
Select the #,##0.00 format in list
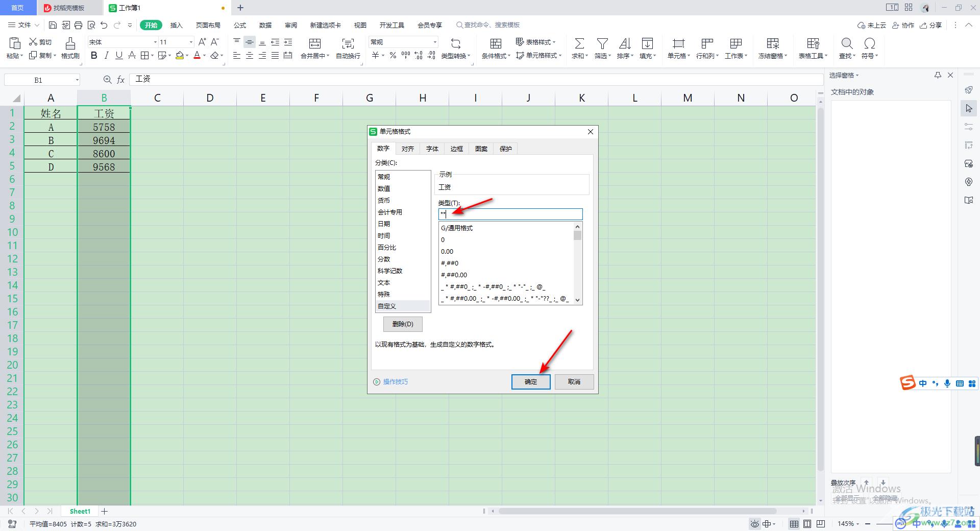(x=506, y=275)
